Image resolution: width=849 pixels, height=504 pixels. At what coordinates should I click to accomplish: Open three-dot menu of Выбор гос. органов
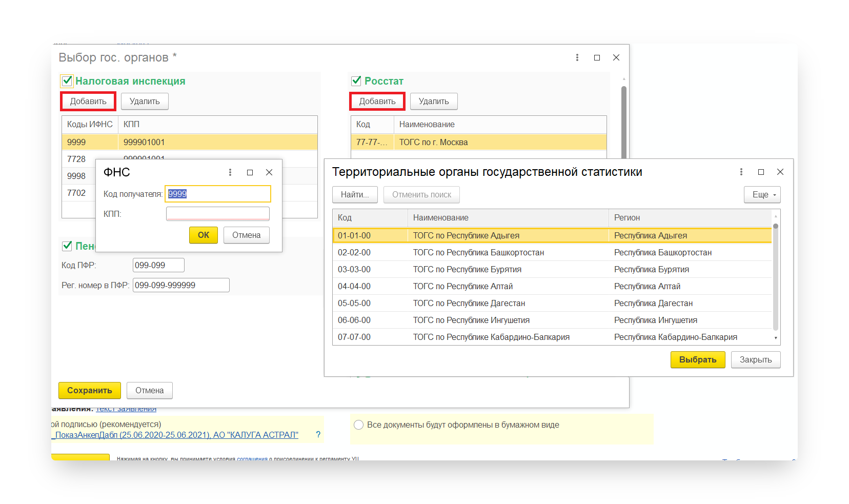pyautogui.click(x=577, y=57)
